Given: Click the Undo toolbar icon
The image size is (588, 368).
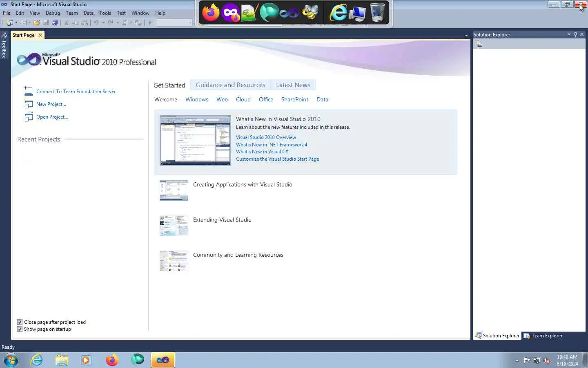Looking at the screenshot, I should pos(96,23).
